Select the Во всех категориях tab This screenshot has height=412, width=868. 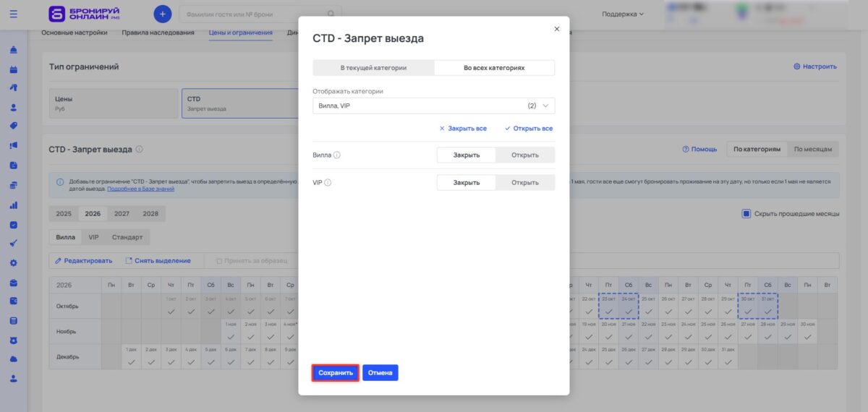494,67
